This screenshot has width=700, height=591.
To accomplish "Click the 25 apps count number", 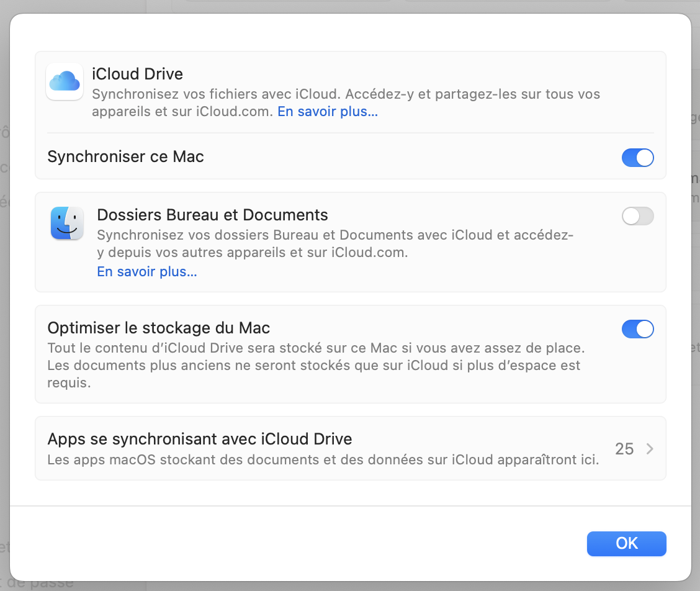I will pyautogui.click(x=624, y=449).
